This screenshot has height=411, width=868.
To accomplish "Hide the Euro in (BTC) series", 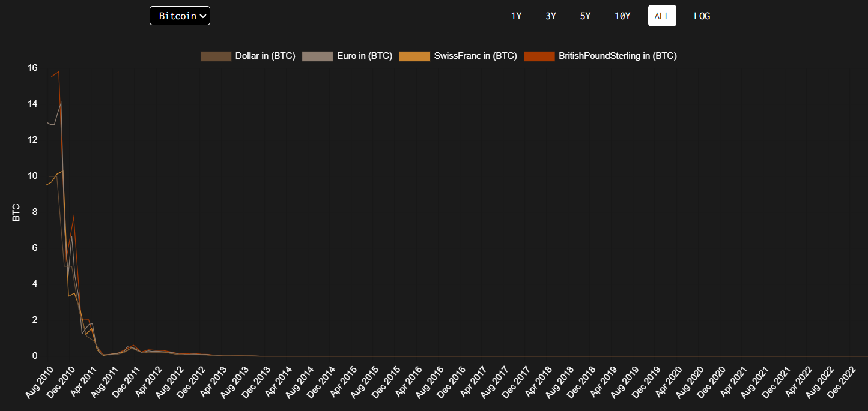I will pos(364,56).
